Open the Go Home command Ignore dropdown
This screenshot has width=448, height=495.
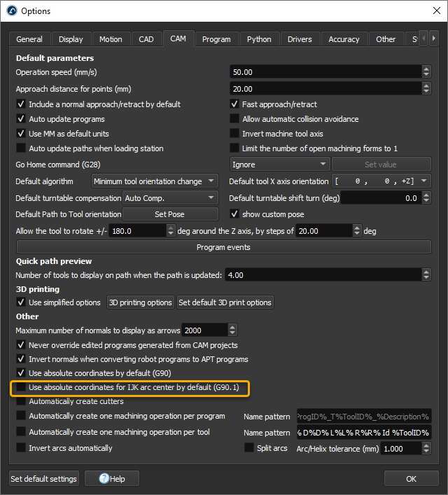click(x=279, y=164)
